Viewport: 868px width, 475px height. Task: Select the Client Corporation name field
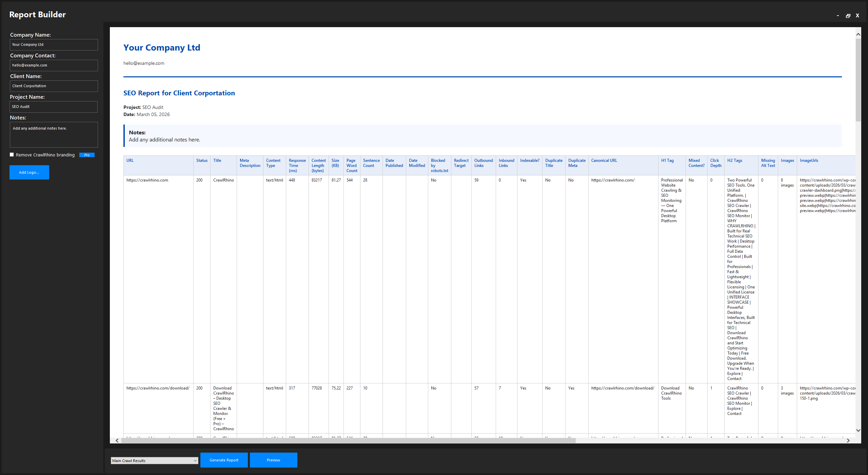coord(54,86)
